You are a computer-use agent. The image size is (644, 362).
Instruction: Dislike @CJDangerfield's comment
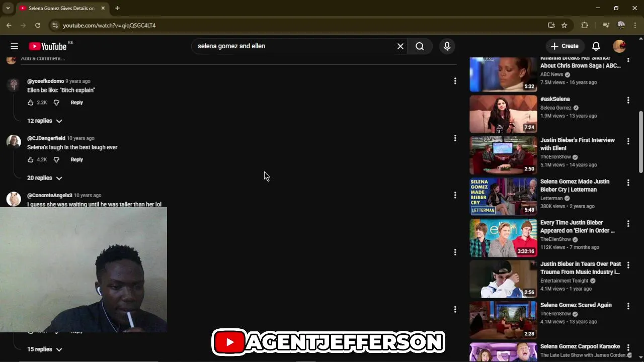tap(56, 160)
